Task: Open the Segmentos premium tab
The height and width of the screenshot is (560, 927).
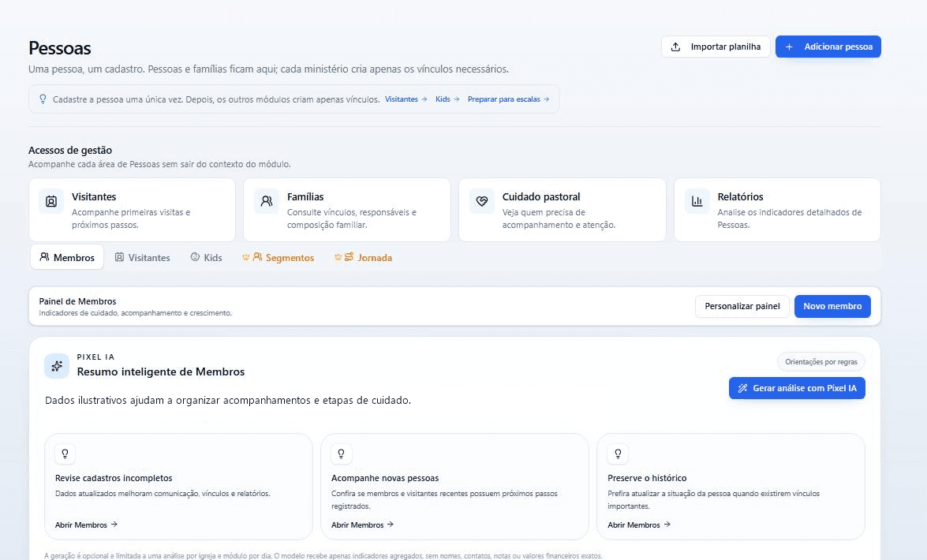Action: pos(278,257)
